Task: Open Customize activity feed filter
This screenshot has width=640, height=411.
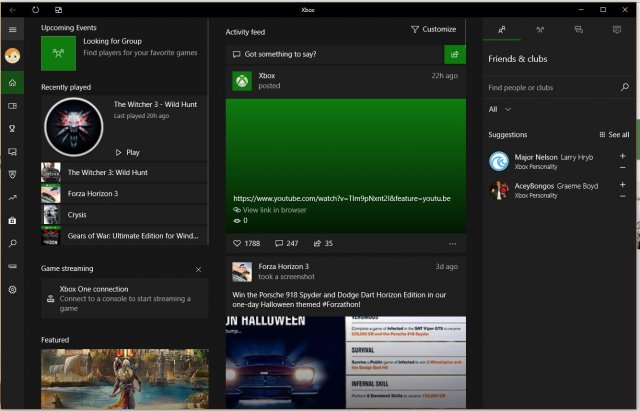Action: pos(433,30)
